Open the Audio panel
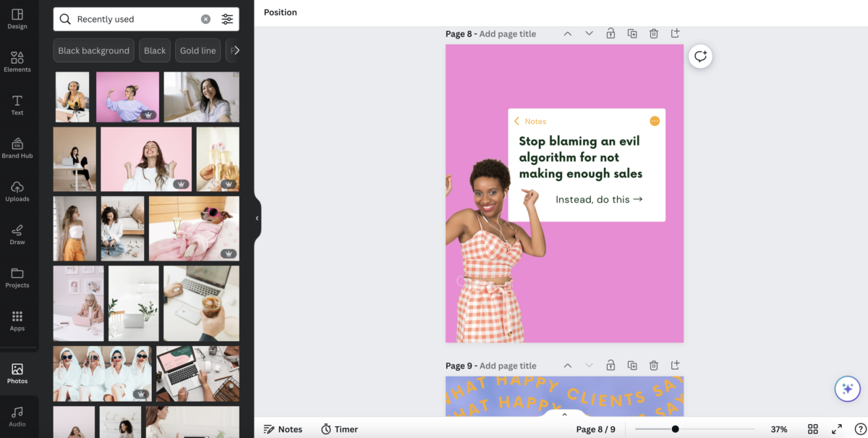The width and height of the screenshot is (868, 438). [17, 414]
